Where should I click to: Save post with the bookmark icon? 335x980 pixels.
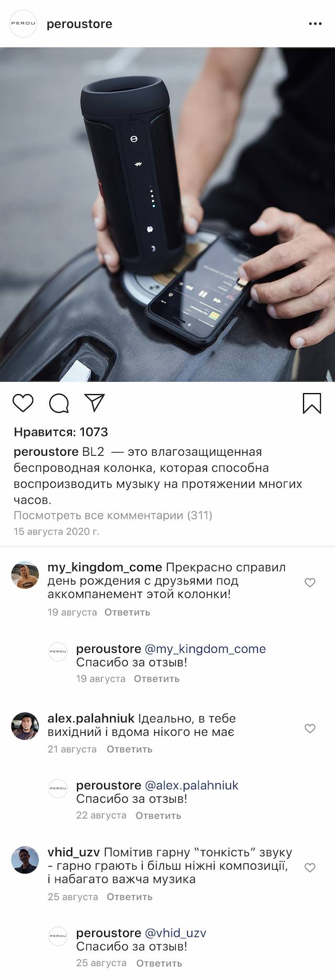(x=312, y=403)
